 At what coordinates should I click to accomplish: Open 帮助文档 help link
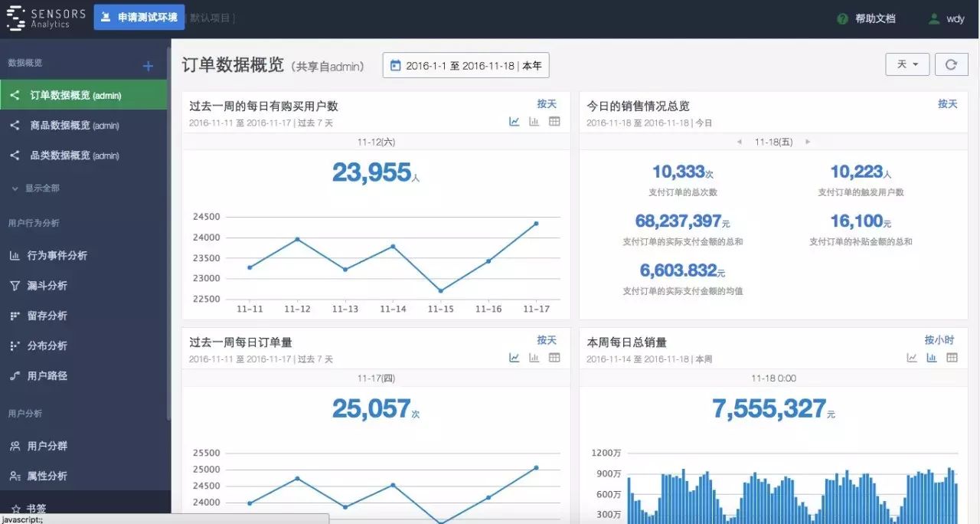point(875,18)
